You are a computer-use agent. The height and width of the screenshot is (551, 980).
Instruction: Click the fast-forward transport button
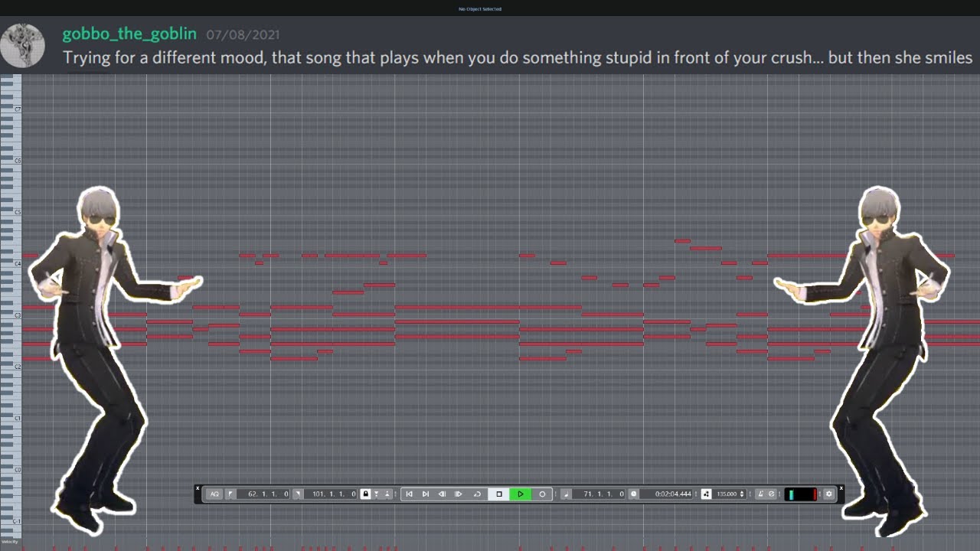coord(459,494)
